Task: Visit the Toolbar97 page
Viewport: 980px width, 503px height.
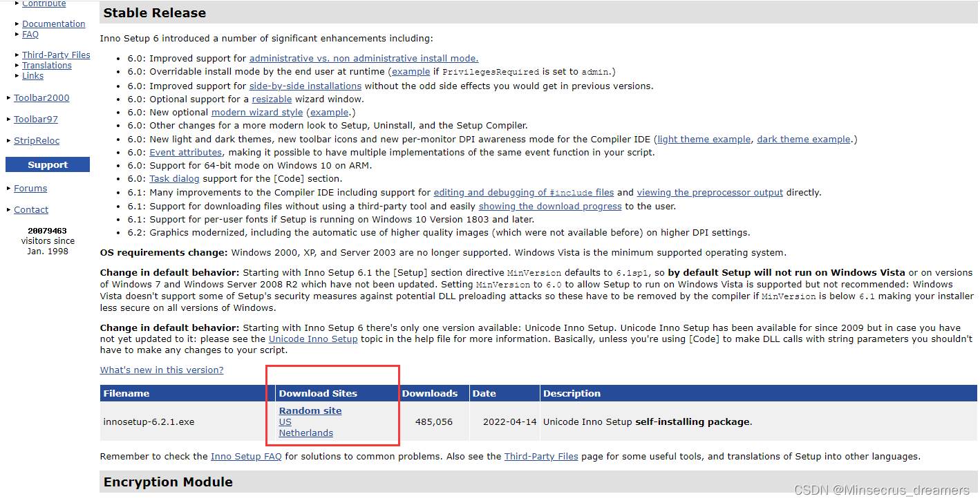Action: pos(36,119)
